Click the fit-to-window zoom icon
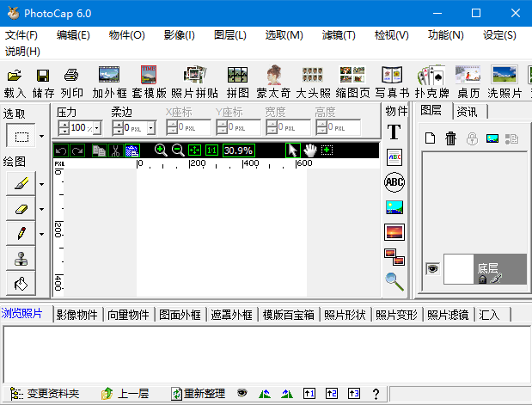 coord(195,150)
